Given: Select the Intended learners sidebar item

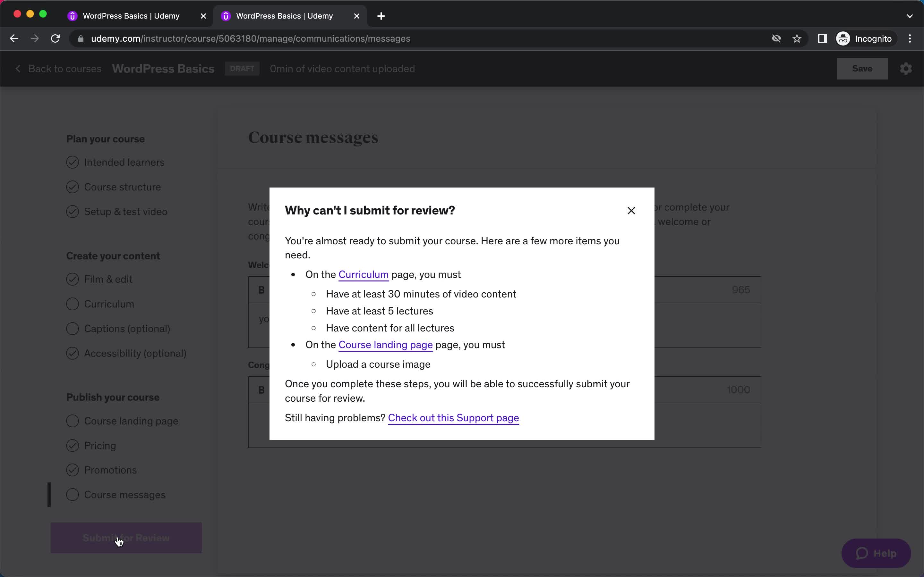Looking at the screenshot, I should [124, 162].
